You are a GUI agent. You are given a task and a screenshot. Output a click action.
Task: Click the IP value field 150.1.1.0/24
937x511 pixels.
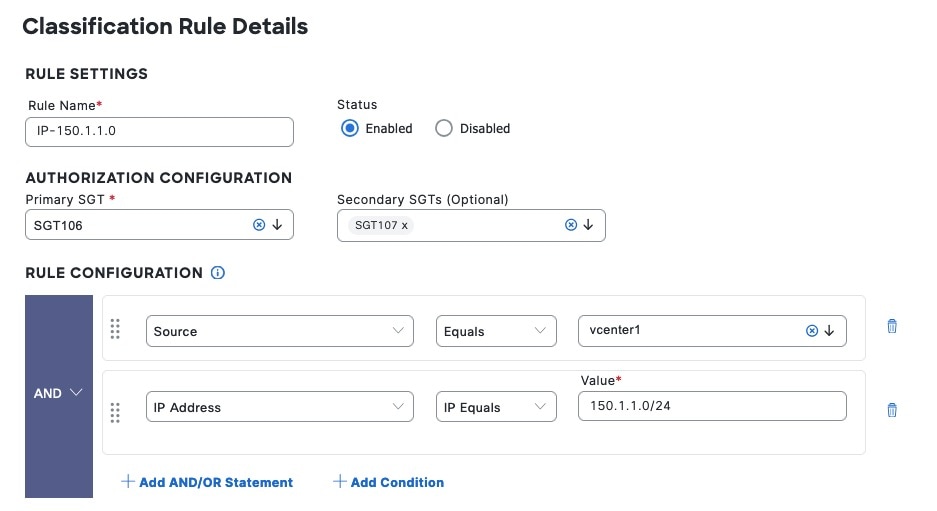click(x=712, y=406)
